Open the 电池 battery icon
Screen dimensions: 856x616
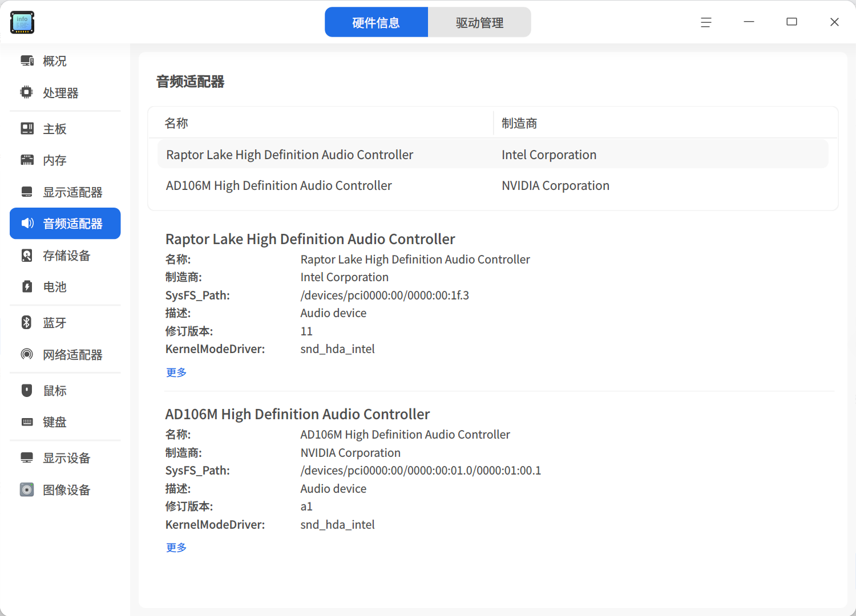(x=27, y=286)
